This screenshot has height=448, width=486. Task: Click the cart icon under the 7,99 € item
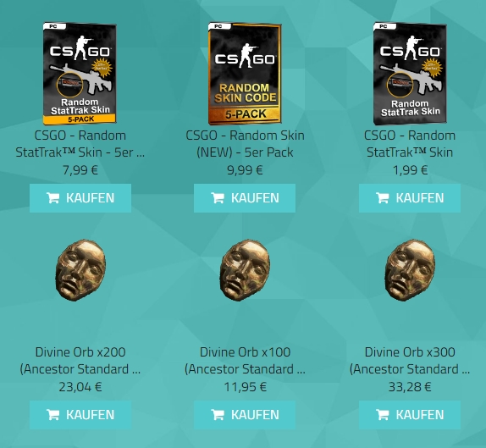[x=52, y=198]
